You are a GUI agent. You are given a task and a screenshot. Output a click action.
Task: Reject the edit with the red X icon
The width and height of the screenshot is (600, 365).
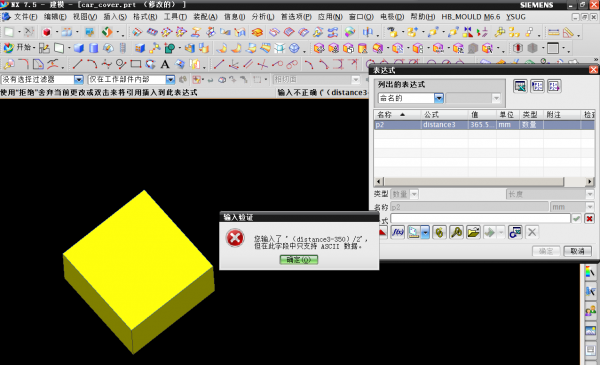(x=589, y=218)
